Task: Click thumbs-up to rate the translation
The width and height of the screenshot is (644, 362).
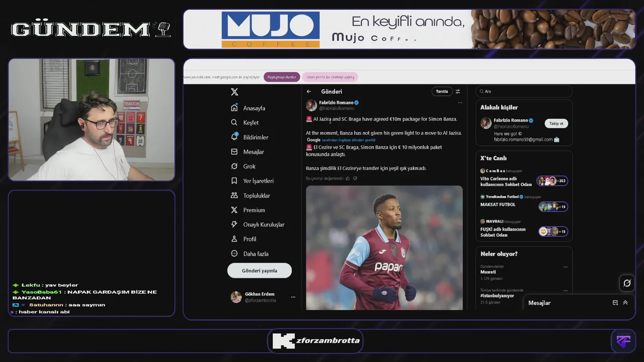Action: click(x=348, y=178)
